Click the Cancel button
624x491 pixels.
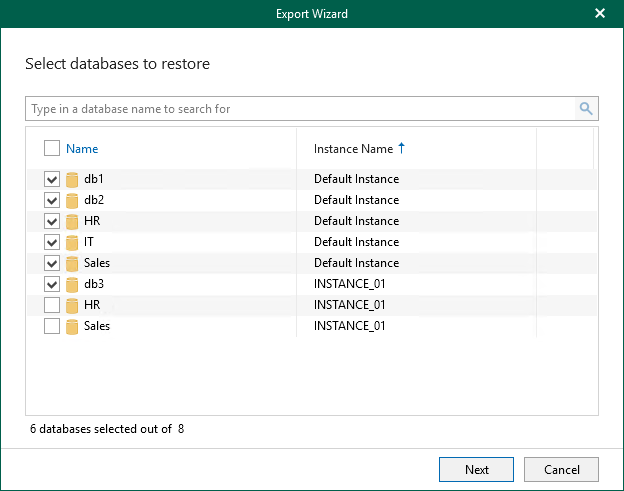coord(561,469)
